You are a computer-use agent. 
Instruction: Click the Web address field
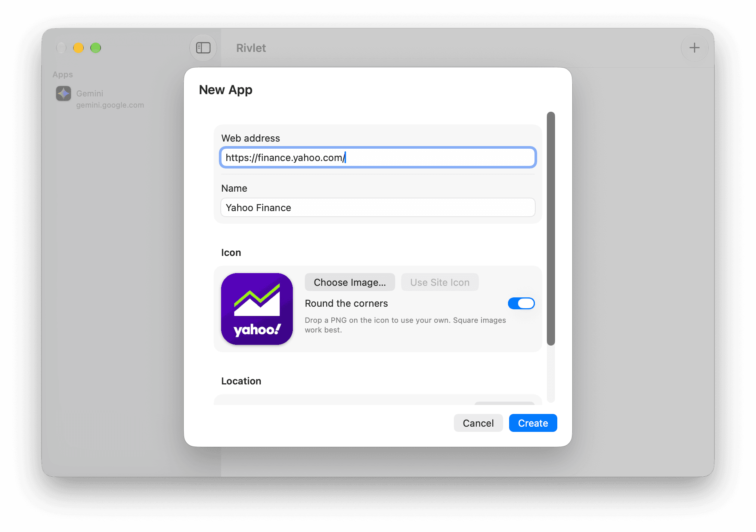tap(378, 158)
